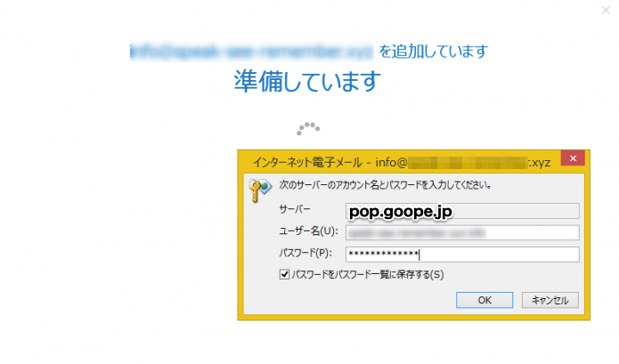Click the dialog instruction text 次のサーバーのアカウント名

(385, 184)
